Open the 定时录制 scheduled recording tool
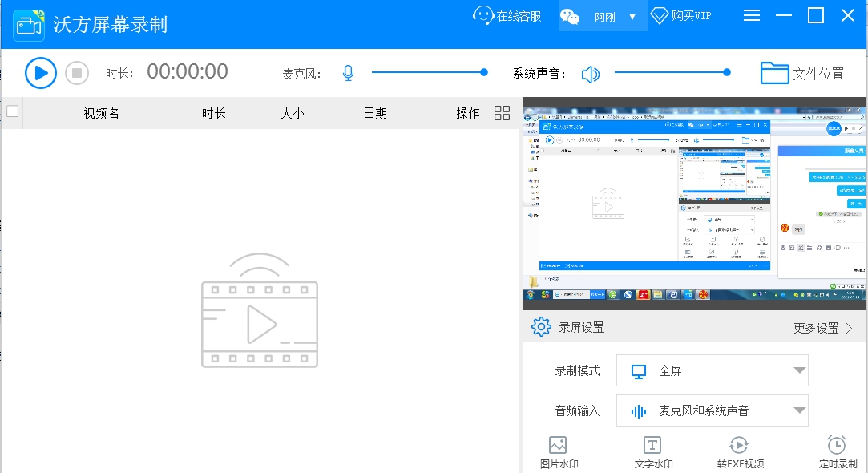 click(837, 449)
